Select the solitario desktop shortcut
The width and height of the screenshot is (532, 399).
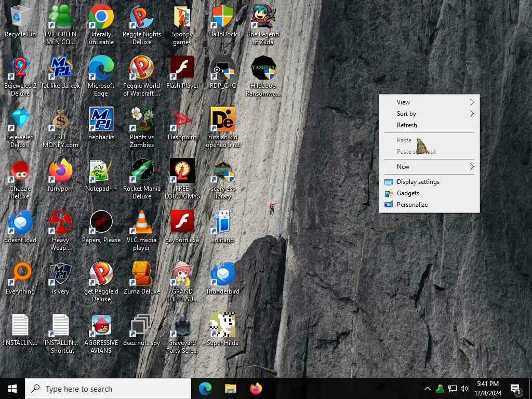tap(222, 228)
